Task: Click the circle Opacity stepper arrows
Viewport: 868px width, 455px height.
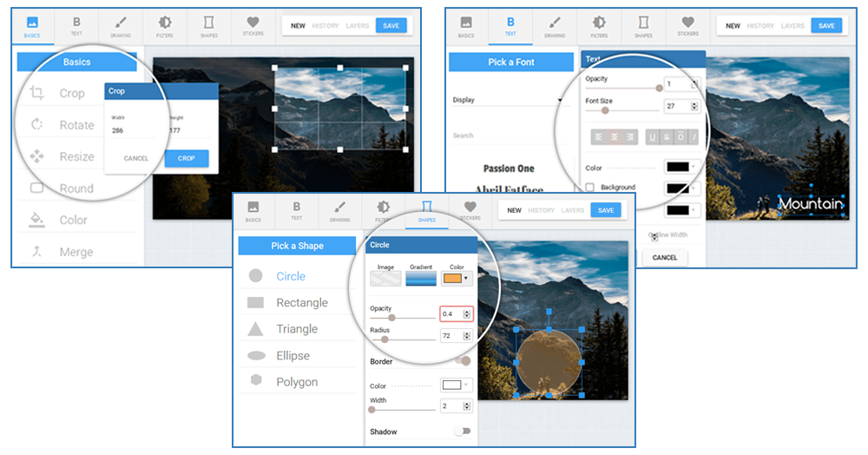Action: (467, 313)
